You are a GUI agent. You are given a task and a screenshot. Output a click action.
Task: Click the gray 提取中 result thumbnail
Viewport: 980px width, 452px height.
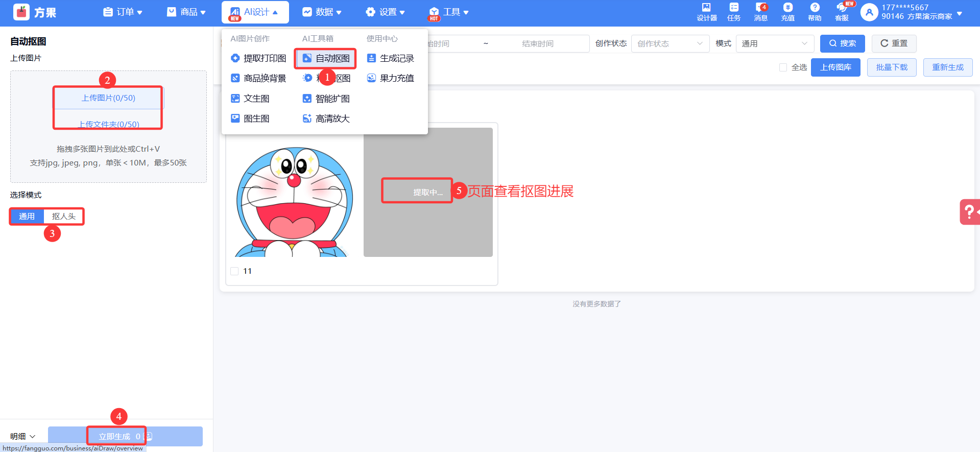428,193
